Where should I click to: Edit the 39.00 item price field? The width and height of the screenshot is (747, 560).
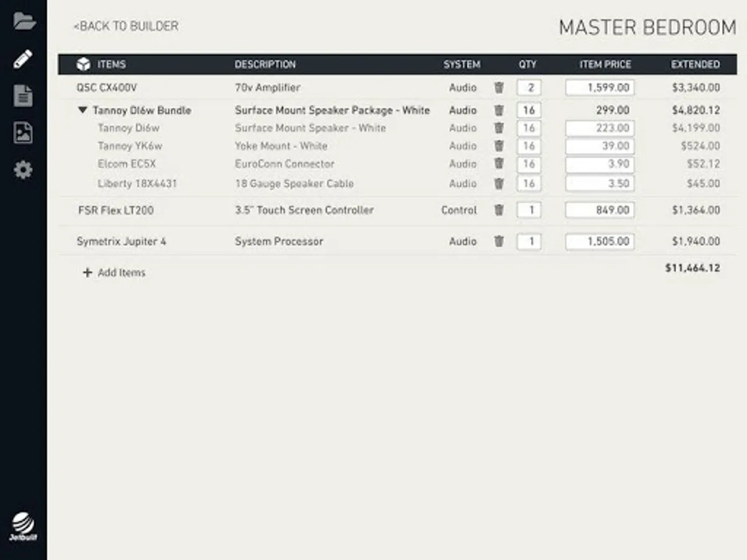pyautogui.click(x=600, y=146)
